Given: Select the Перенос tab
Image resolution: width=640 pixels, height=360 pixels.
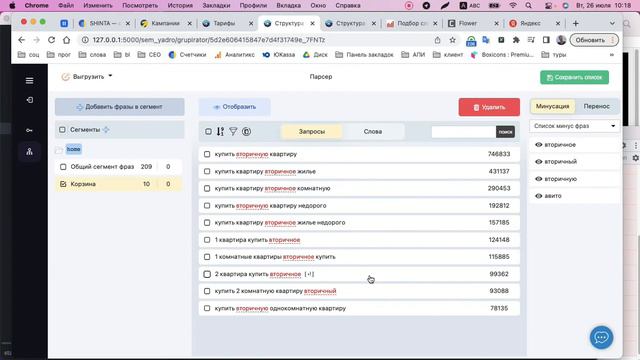Looking at the screenshot, I should pyautogui.click(x=596, y=106).
